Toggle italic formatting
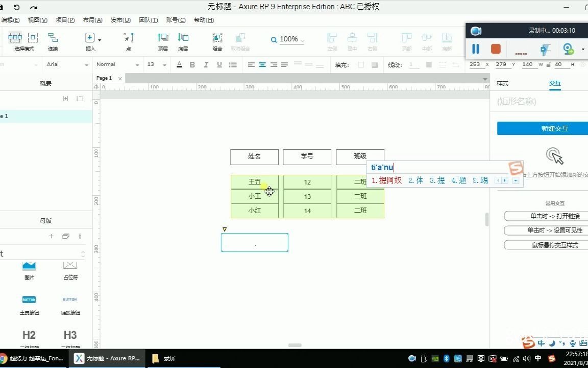This screenshot has height=368, width=588. coord(206,64)
